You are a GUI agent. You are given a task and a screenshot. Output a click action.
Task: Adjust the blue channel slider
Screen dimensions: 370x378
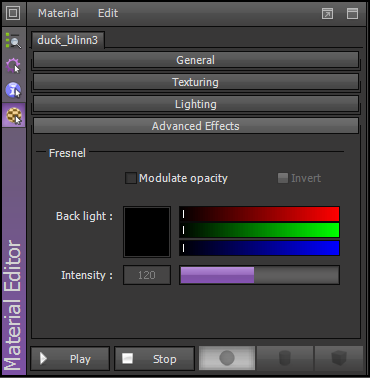[x=259, y=248]
